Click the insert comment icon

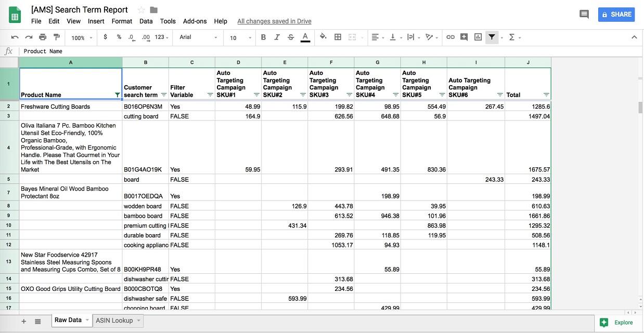point(463,37)
